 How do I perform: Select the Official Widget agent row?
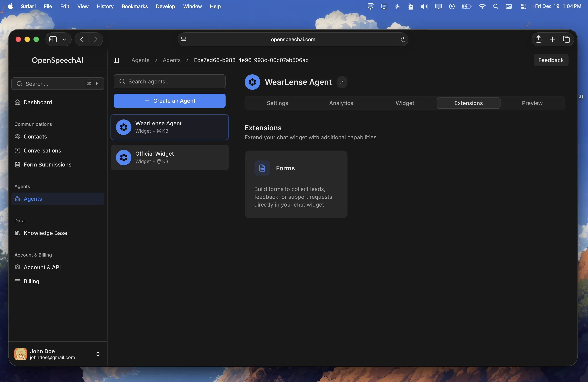(x=170, y=157)
